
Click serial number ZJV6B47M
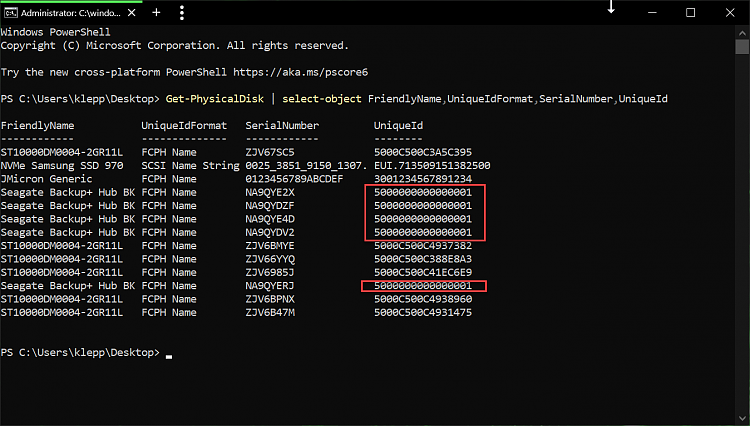270,313
